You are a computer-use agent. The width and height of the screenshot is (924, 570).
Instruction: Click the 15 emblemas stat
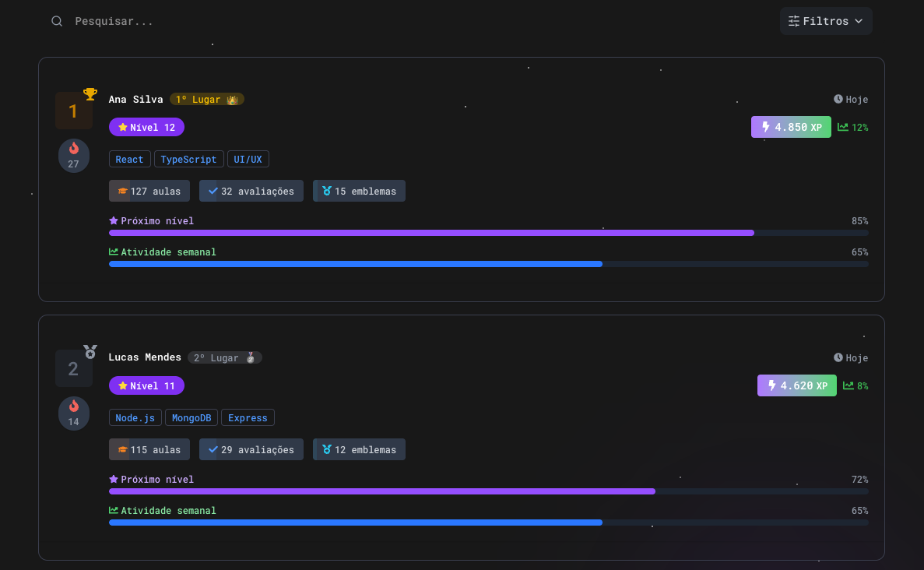(x=359, y=191)
